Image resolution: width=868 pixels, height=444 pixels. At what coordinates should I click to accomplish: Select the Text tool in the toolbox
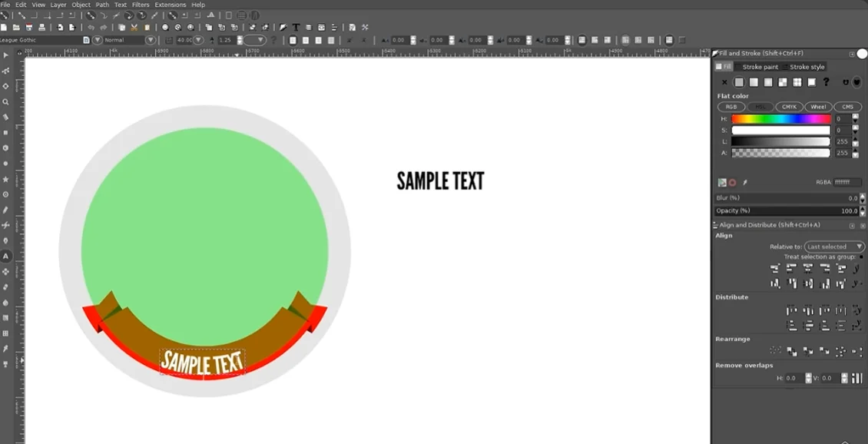(x=5, y=257)
